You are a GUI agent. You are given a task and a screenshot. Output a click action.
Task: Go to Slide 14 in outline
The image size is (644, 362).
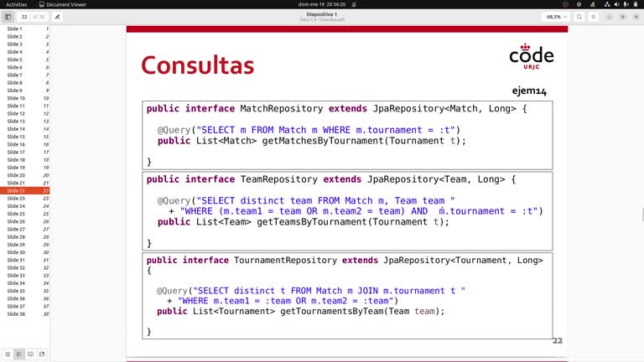[25, 129]
